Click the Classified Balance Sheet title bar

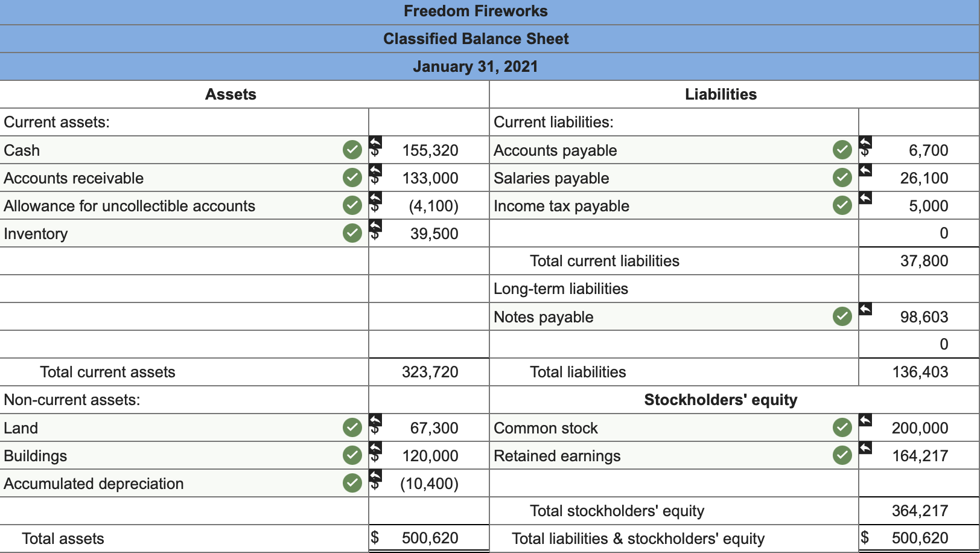(476, 39)
